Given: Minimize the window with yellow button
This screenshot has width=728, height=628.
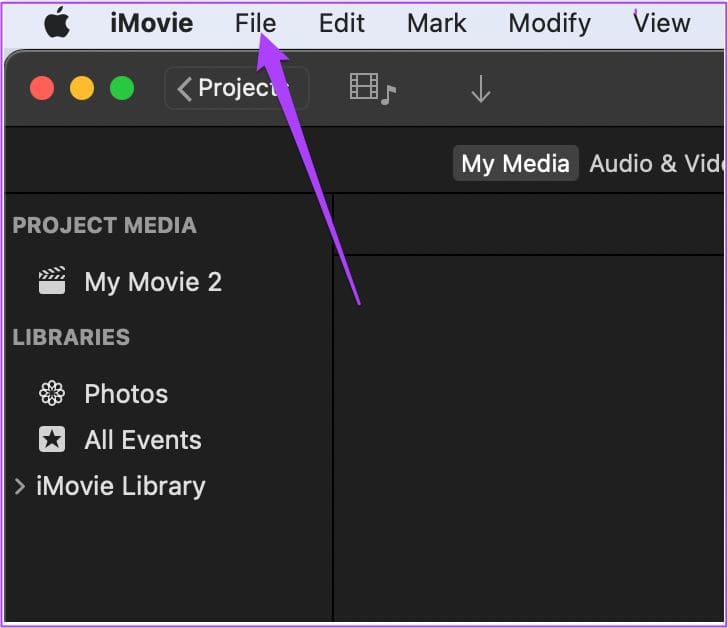Looking at the screenshot, I should tap(82, 88).
